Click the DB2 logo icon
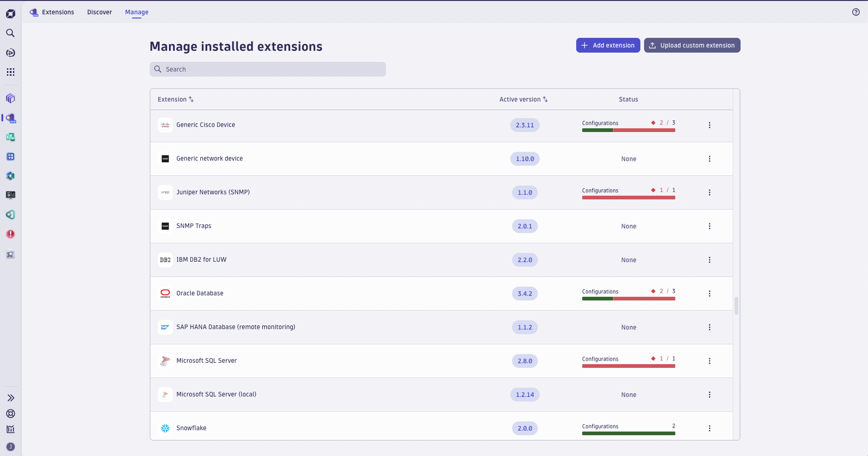This screenshot has height=456, width=868. [x=165, y=260]
